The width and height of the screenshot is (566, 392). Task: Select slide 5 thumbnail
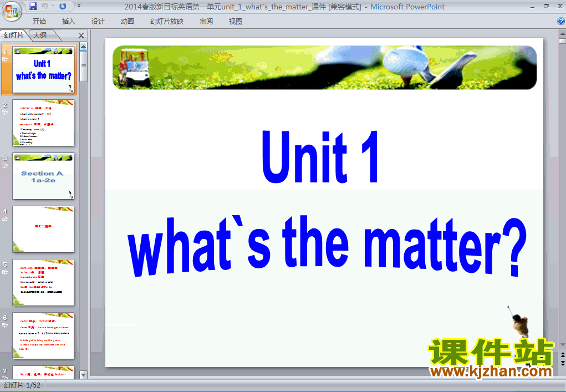coord(43,283)
